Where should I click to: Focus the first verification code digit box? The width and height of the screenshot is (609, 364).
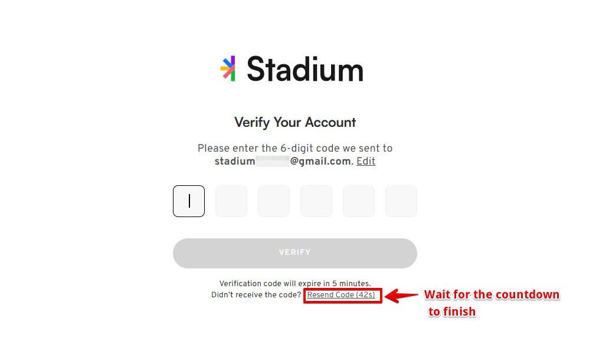[x=189, y=201]
